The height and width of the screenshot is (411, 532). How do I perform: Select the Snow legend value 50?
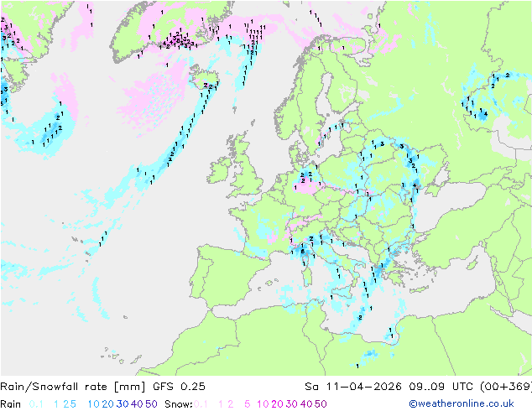coord(321,404)
